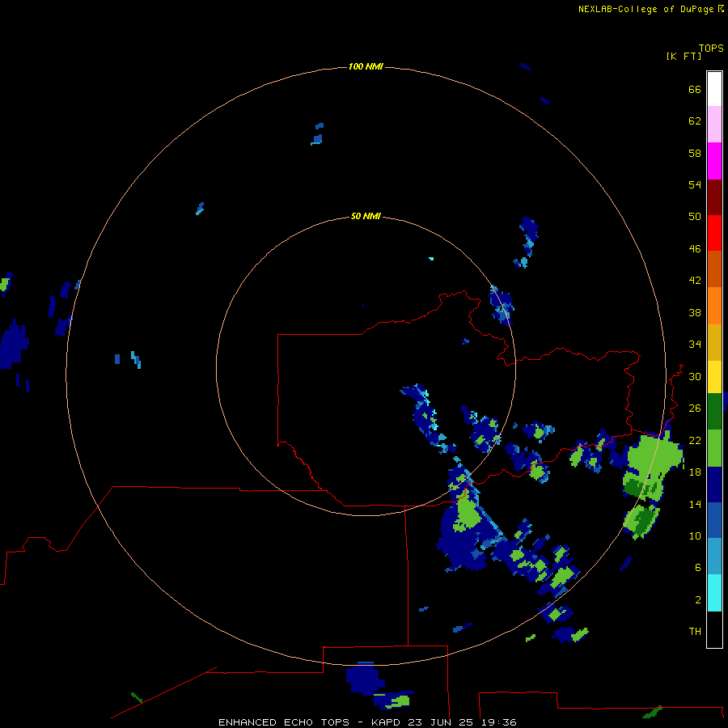Click the white swatch at top of legend

click(714, 89)
